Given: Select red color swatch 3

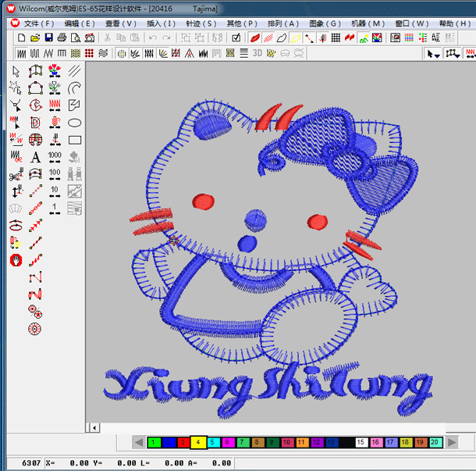Looking at the screenshot, I should pyautogui.click(x=183, y=442).
